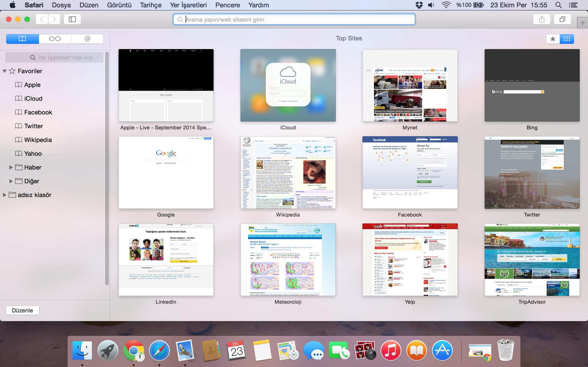Viewport: 588px width, 367px height.
Task: Expand the Diğer folder
Action: coord(11,181)
